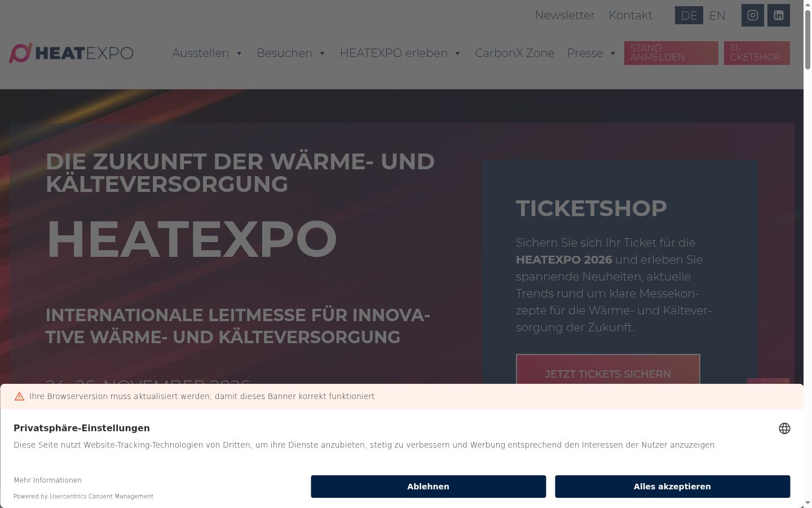This screenshot has width=812, height=508.
Task: Click the HEATEXPO logo
Action: [x=71, y=53]
